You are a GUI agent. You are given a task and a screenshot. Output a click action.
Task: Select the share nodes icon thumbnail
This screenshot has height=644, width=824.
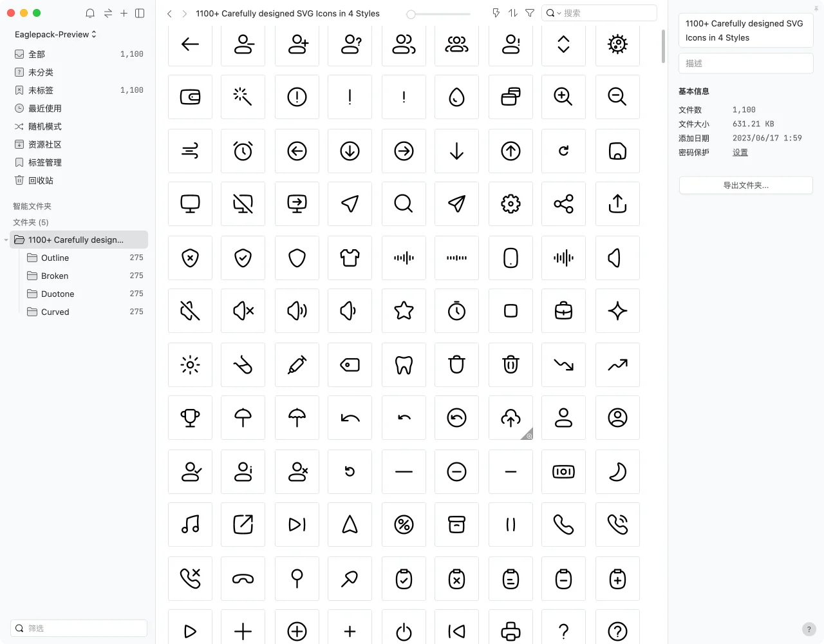click(563, 204)
